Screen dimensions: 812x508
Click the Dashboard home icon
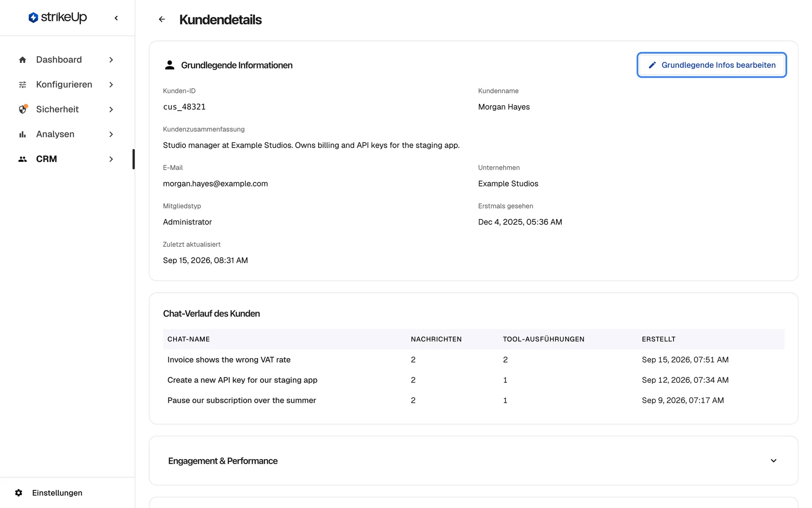tap(23, 60)
